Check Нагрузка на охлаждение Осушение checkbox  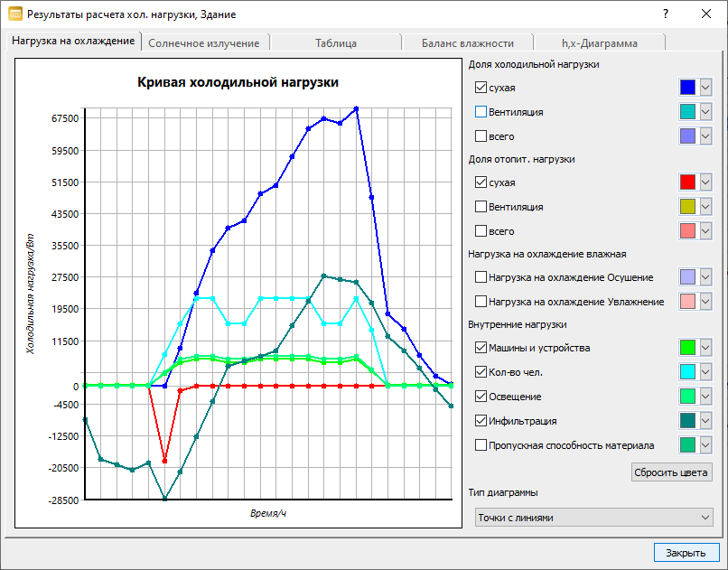[x=481, y=277]
